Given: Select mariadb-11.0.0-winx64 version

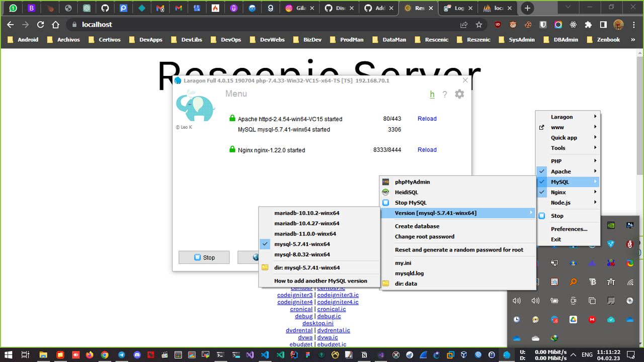Looking at the screenshot, I should pos(319,234).
